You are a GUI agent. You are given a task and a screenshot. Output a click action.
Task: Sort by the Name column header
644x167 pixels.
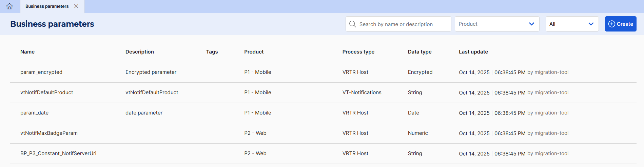27,52
